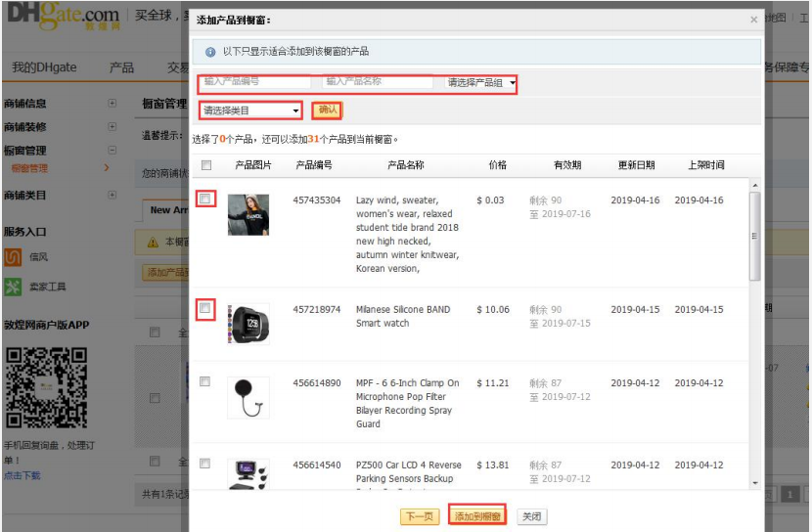Click the parking sensor product thumbnail
The width and height of the screenshot is (812, 532).
[248, 473]
